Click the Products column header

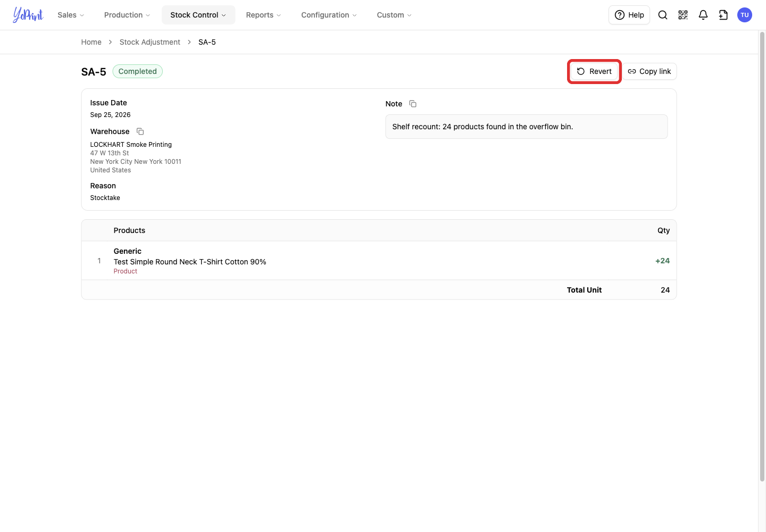click(129, 230)
